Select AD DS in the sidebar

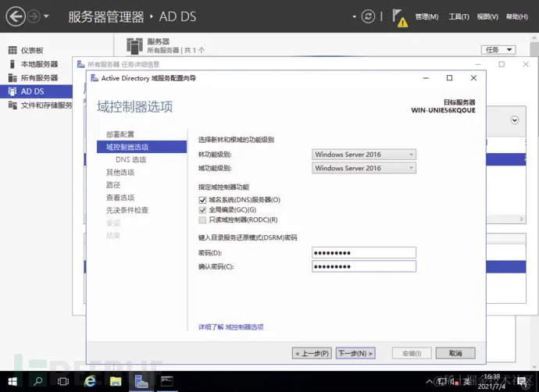click(36, 91)
